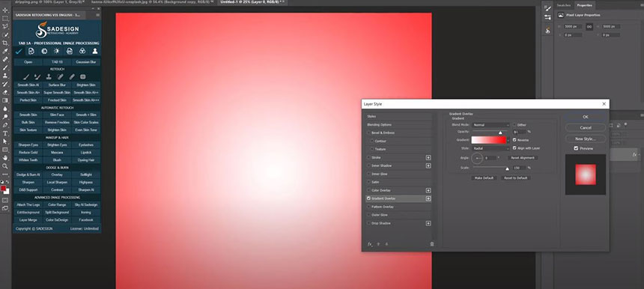Click the Make Default button

[x=484, y=178]
